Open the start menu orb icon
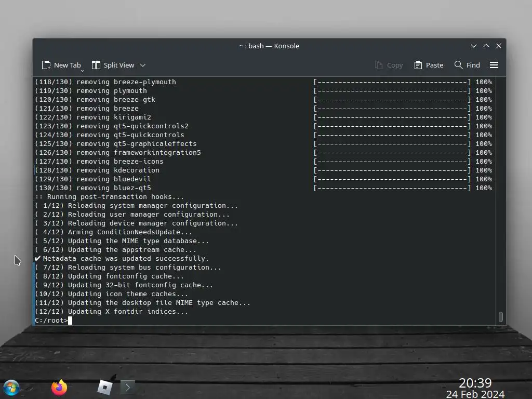The image size is (532, 399). (x=11, y=388)
